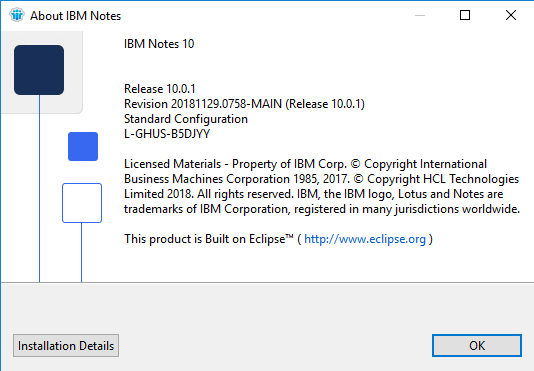Screen dimensions: 534x371
Task: Click the Revision 20181129.0758-MAIN line
Action: [x=244, y=104]
